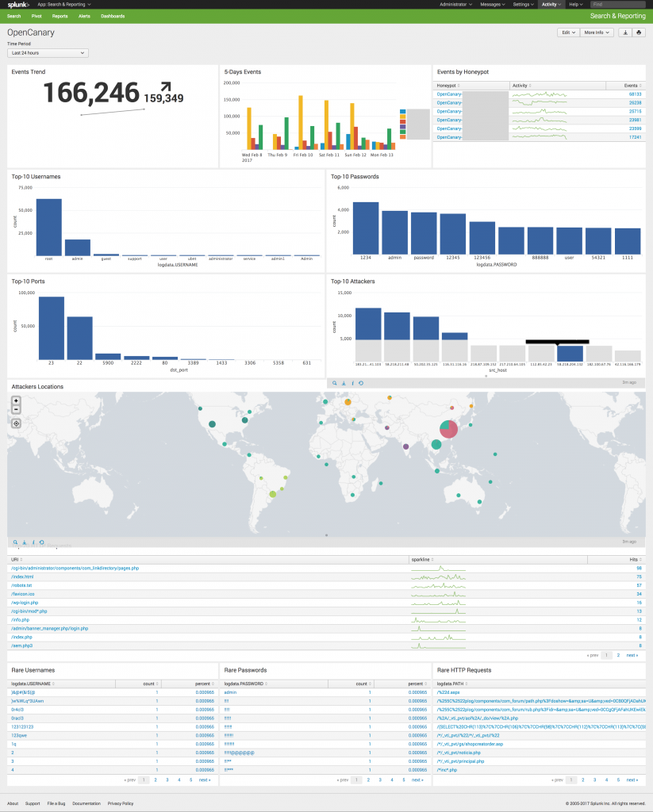The height and width of the screenshot is (812, 653).
Task: Reset the map to its original position
Action: (16, 423)
